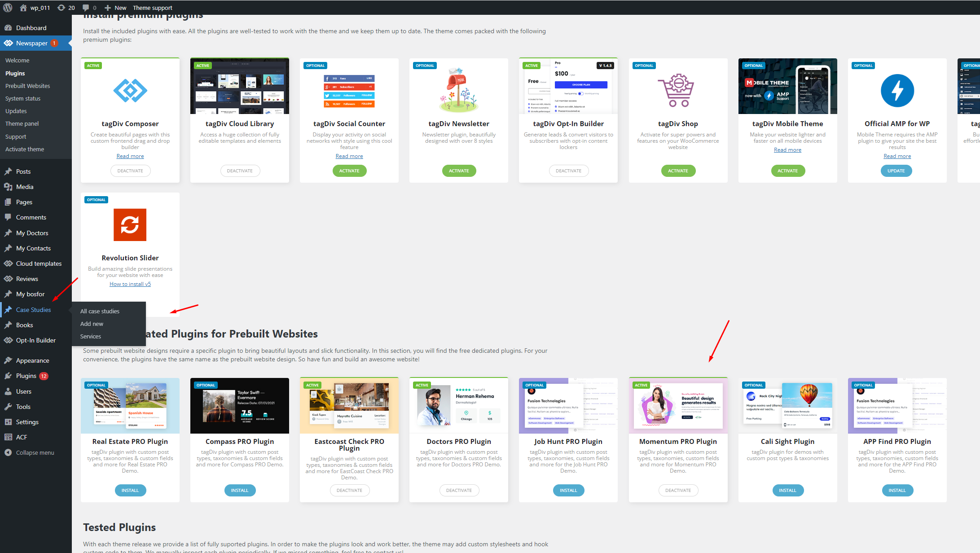Open System status submenu item
The image size is (980, 553).
pos(23,98)
